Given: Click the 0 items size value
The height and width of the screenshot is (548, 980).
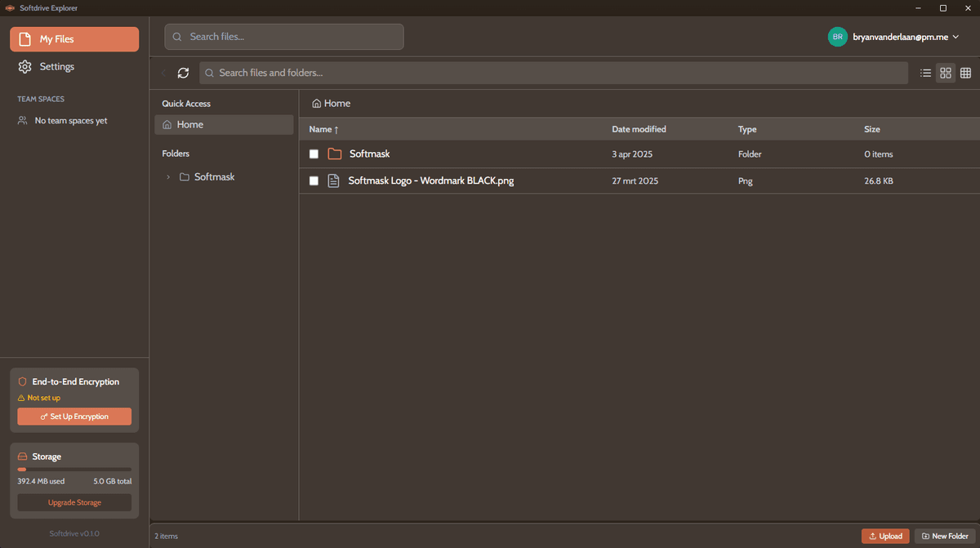Looking at the screenshot, I should tap(879, 154).
